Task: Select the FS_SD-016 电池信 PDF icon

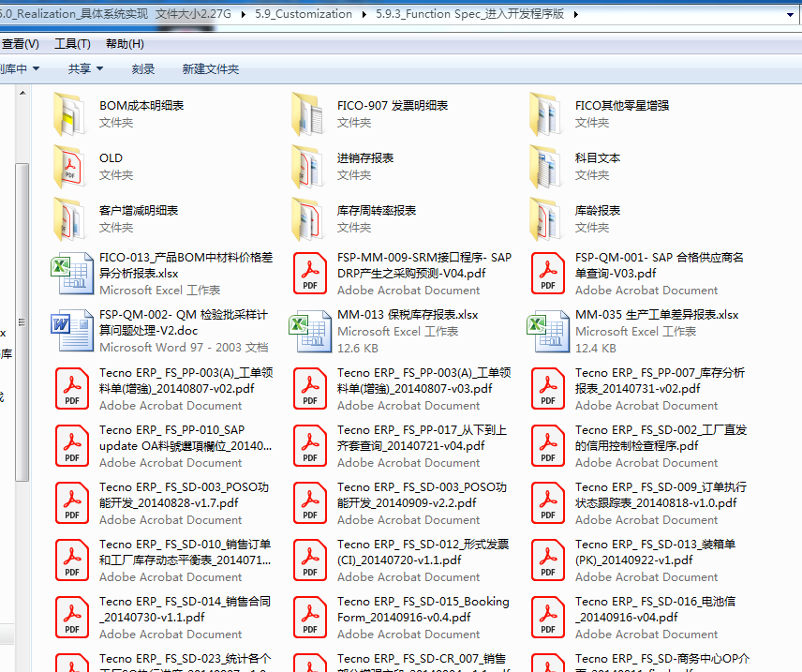Action: 548,618
